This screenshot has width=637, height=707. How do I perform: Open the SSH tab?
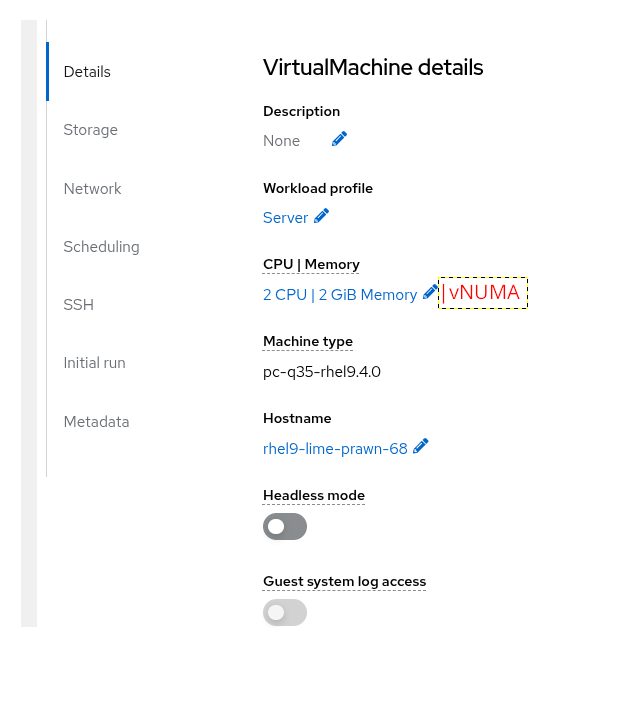point(78,305)
